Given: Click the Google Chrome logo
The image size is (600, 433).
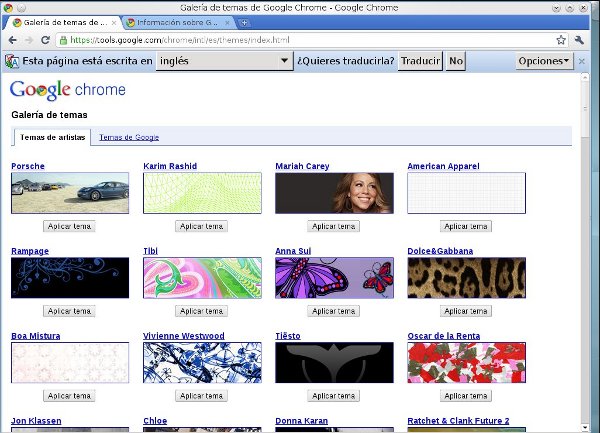Looking at the screenshot, I should (68, 90).
